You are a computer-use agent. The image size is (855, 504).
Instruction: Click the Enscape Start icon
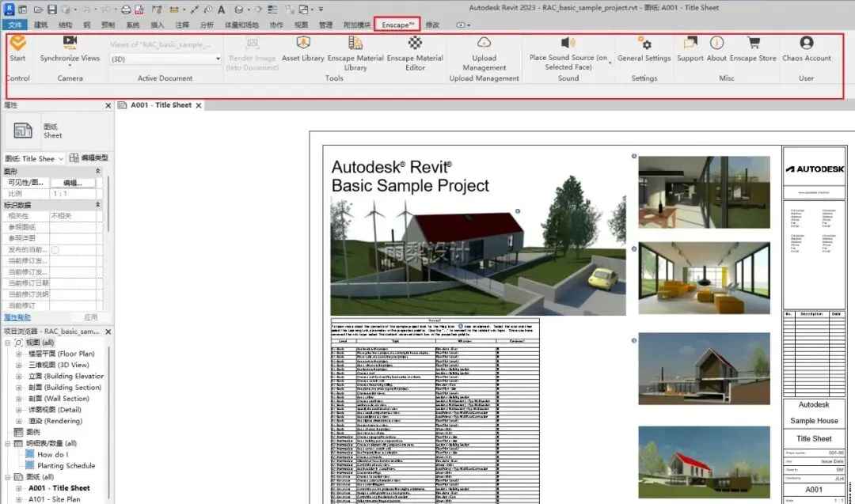tap(17, 43)
